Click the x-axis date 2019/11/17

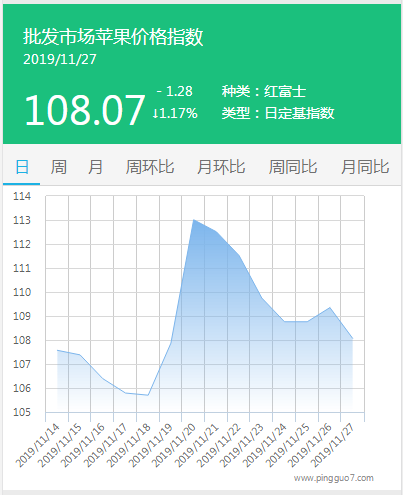click(x=106, y=445)
